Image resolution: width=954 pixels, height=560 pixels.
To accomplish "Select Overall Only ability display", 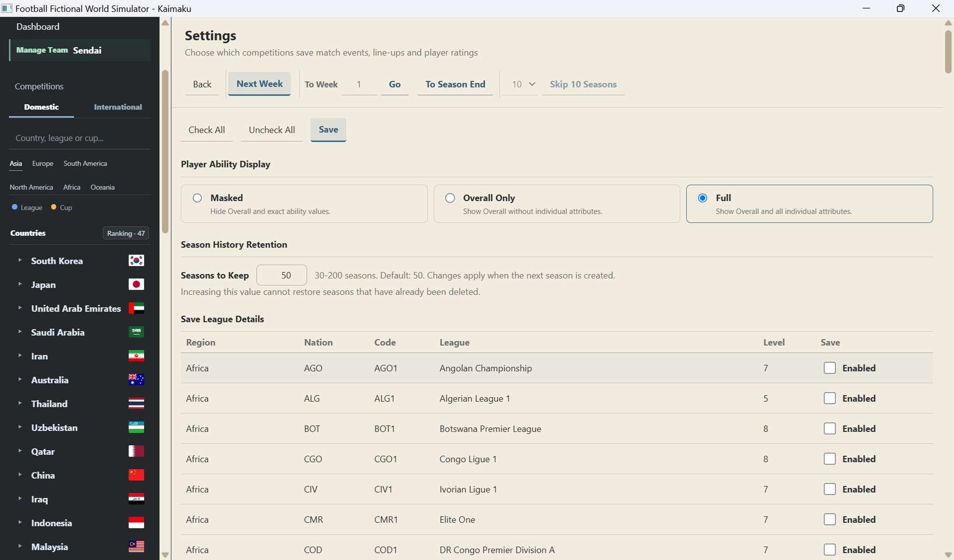I will (x=450, y=198).
